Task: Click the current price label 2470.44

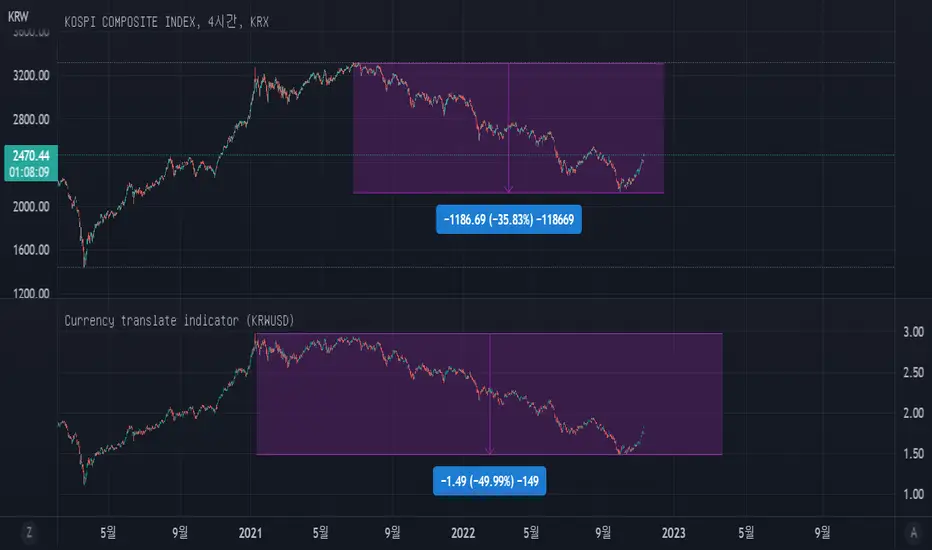Action: [x=30, y=154]
